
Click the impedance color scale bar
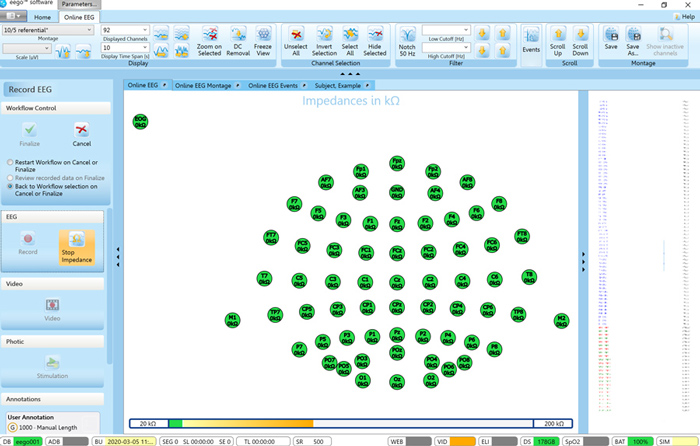(x=350, y=424)
